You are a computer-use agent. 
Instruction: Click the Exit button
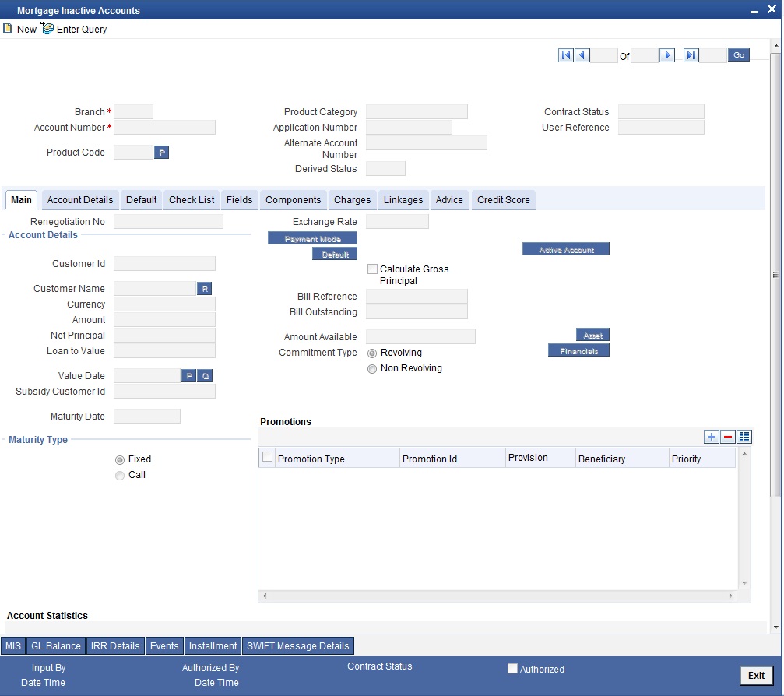click(x=756, y=676)
